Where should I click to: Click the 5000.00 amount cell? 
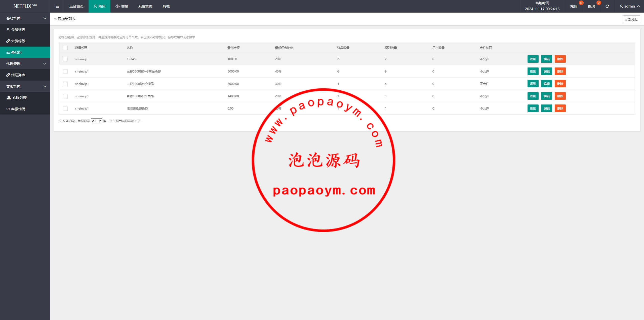[233, 72]
